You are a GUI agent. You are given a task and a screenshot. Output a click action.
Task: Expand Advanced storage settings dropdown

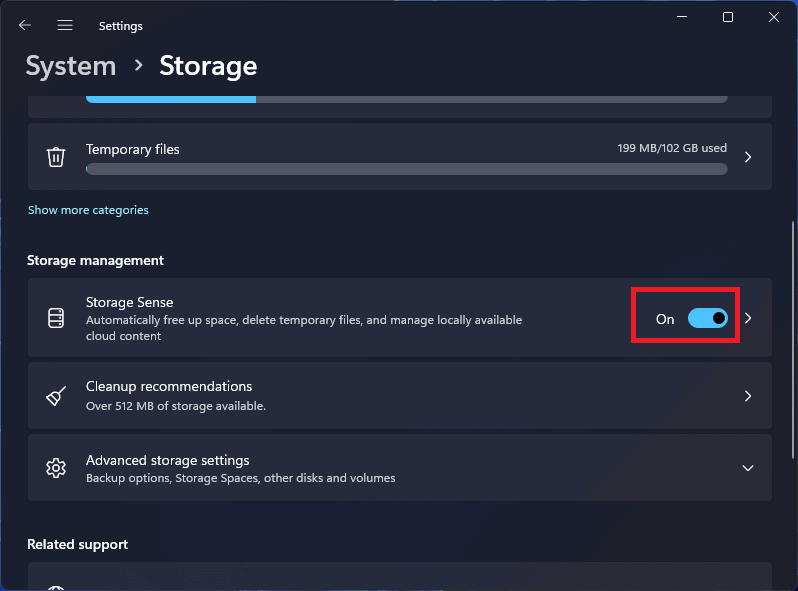(748, 468)
